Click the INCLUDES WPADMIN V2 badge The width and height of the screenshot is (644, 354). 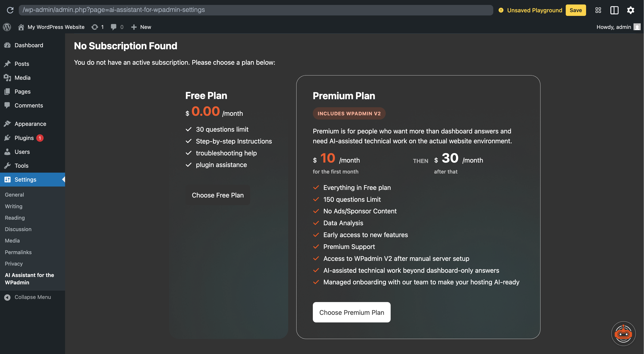click(x=349, y=113)
